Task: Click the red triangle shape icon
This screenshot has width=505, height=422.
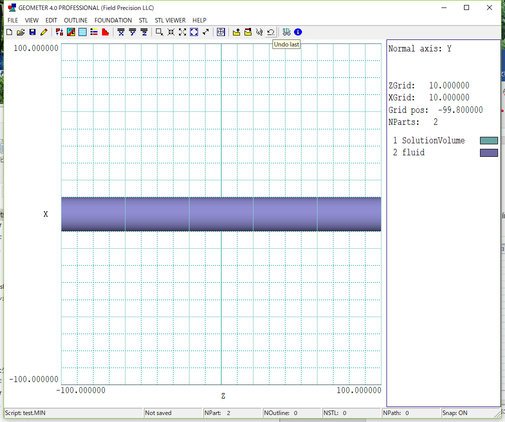Action: coord(105,32)
